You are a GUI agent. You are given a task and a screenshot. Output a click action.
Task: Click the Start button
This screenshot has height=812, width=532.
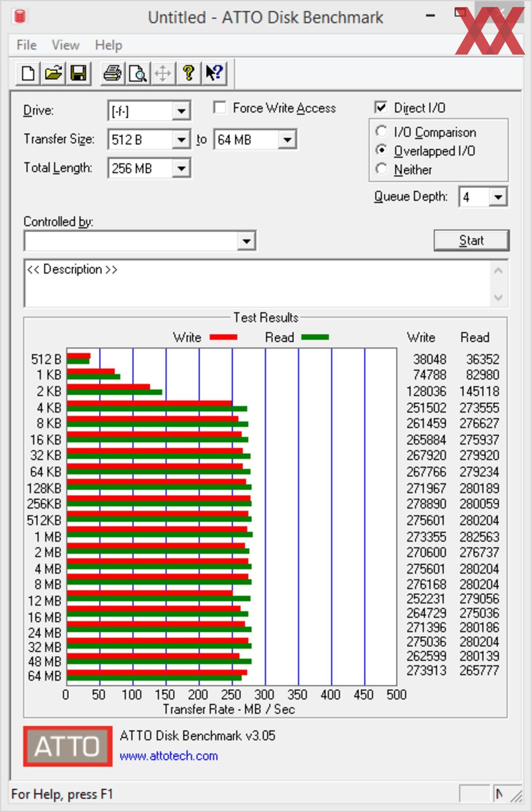[x=471, y=240]
